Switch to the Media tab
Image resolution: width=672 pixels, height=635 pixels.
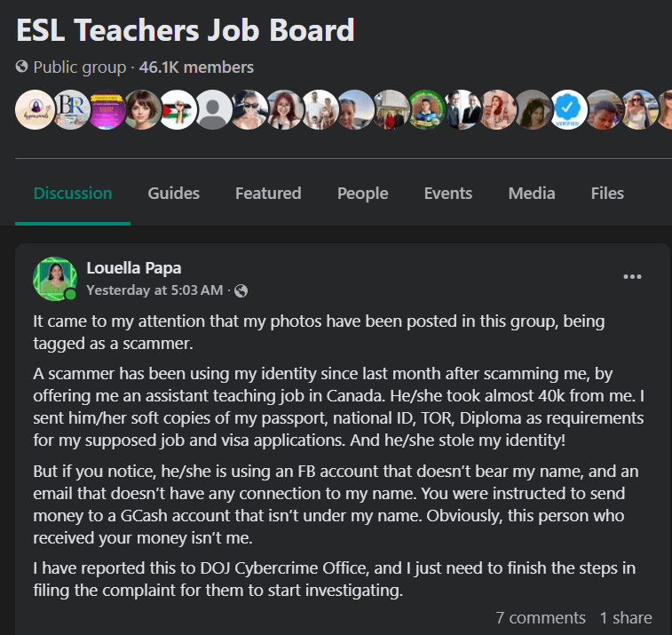[x=532, y=193]
